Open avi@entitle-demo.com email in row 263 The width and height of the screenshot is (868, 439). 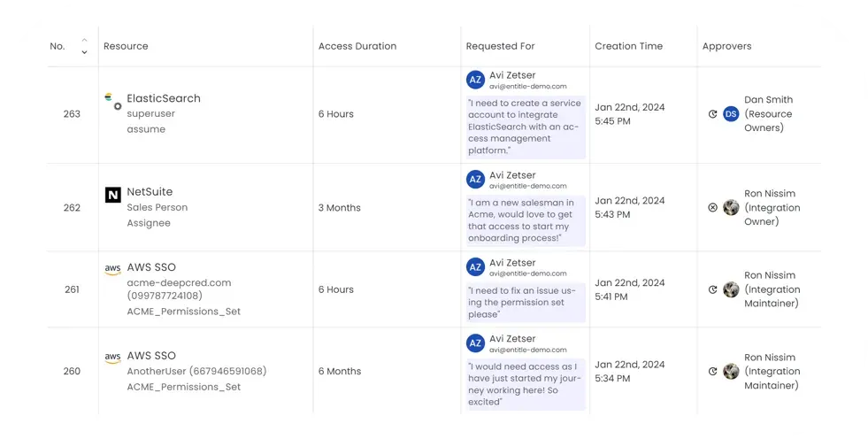[528, 87]
